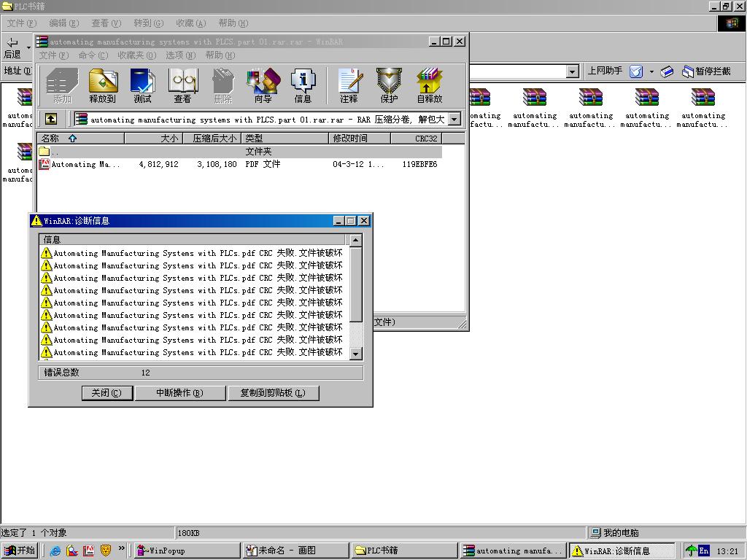The width and height of the screenshot is (747, 560).
Task: Click diagnostics list scroll up arrow
Action: click(355, 240)
